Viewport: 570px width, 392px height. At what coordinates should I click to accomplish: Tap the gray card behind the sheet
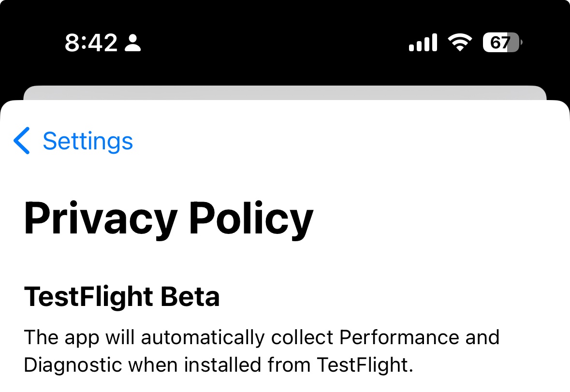click(x=285, y=92)
